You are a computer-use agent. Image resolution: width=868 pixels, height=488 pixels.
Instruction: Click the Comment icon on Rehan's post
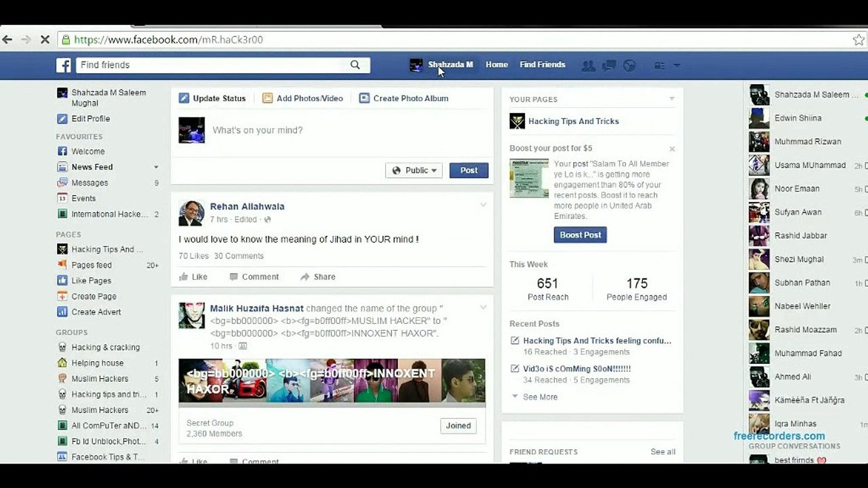pos(234,277)
